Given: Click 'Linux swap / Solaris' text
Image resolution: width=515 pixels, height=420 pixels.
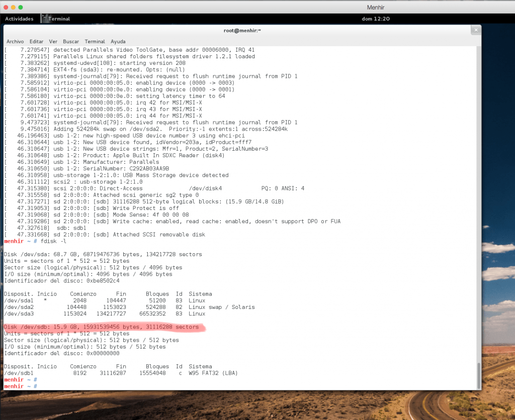Looking at the screenshot, I should 222,307.
